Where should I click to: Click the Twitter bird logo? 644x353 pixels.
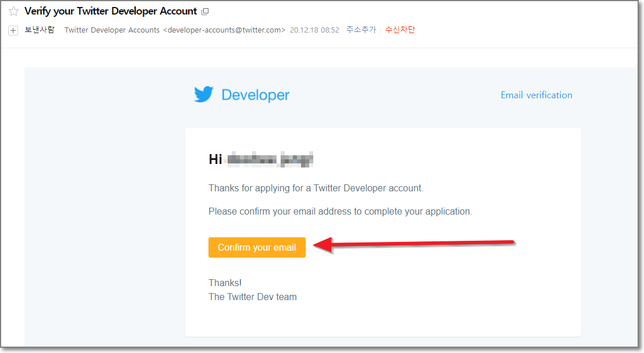pyautogui.click(x=204, y=94)
